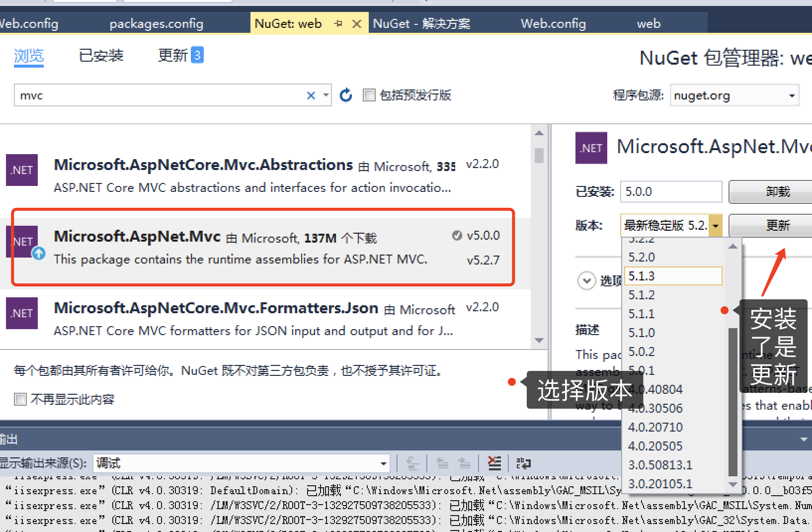Open the 程序包源 nuget.org dropdown
Viewport: 812px width, 532px height.
[792, 95]
